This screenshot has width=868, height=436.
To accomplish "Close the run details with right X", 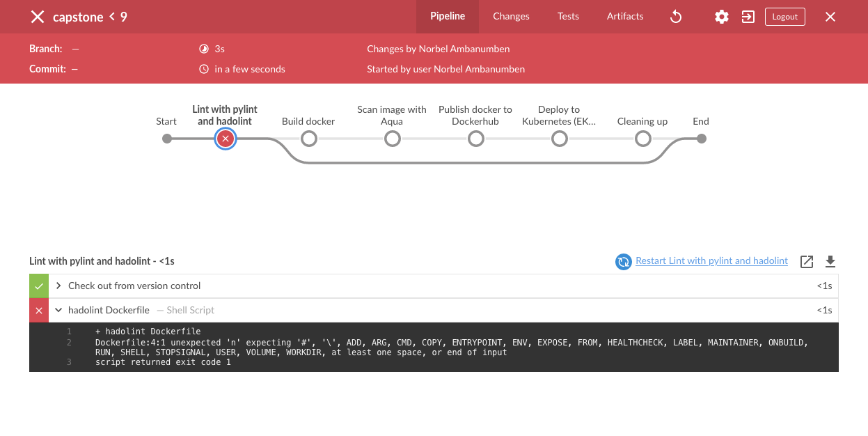I will [830, 17].
